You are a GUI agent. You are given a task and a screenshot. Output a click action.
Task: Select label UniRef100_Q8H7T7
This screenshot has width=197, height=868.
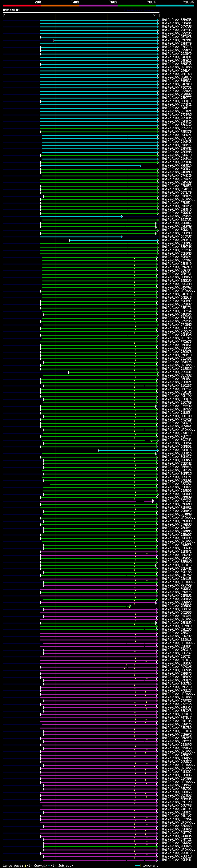(x=177, y=98)
